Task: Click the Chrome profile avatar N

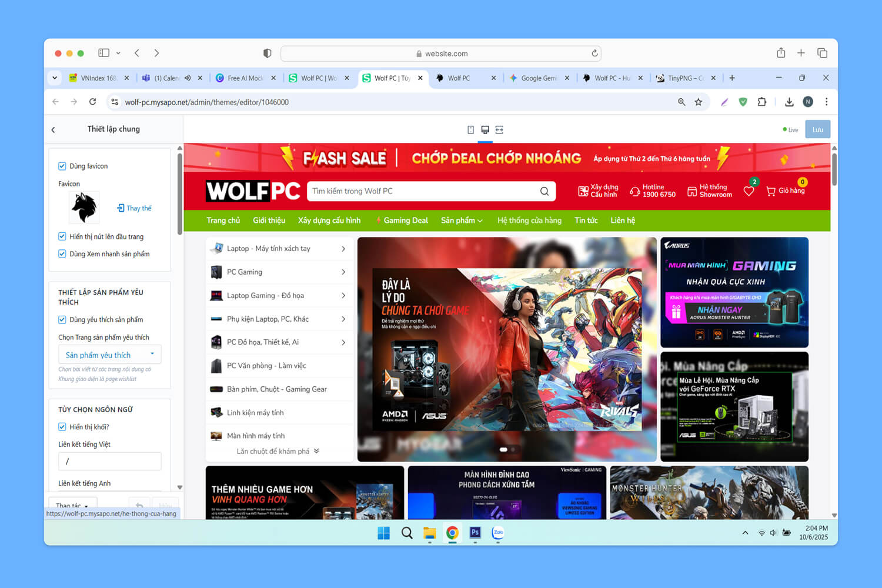Action: tap(808, 102)
